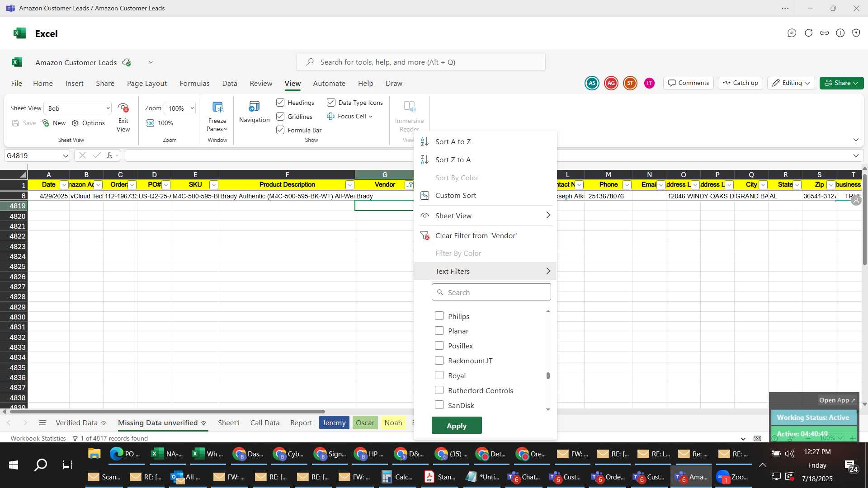This screenshot has width=868, height=488.
Task: Select Sort A to Z
Action: click(x=485, y=141)
